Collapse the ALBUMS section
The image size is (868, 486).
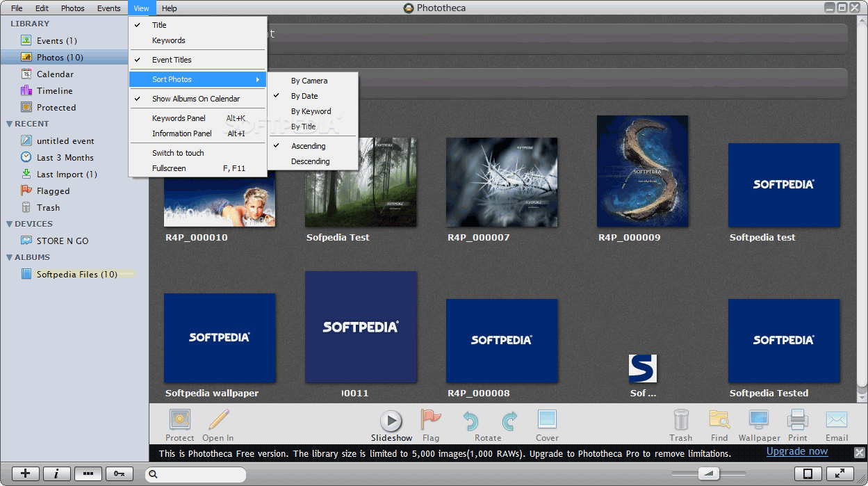pos(10,257)
